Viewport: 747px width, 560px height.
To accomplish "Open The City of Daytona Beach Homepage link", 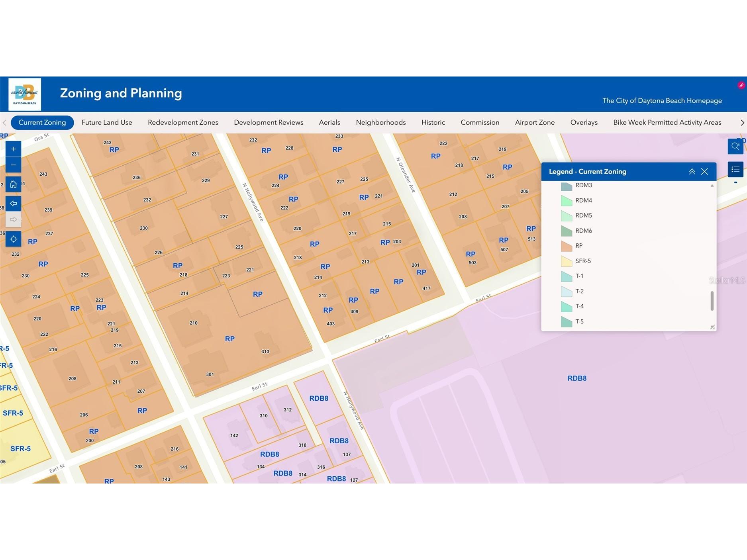I will [x=662, y=101].
